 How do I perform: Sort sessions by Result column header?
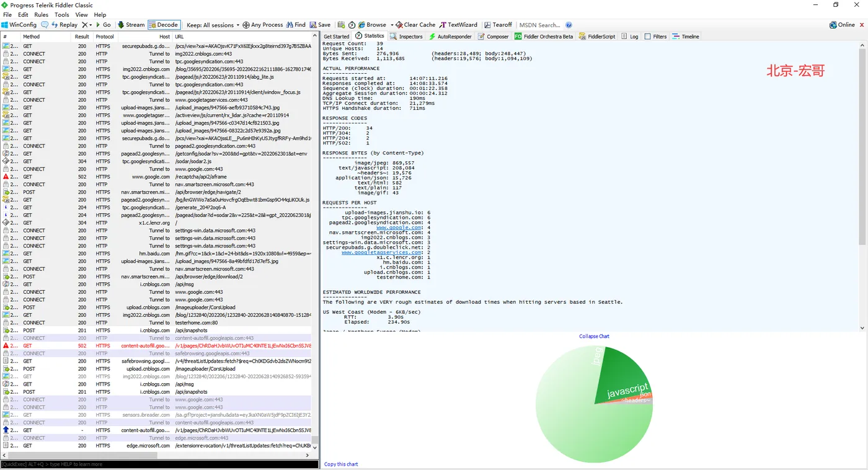[82, 37]
